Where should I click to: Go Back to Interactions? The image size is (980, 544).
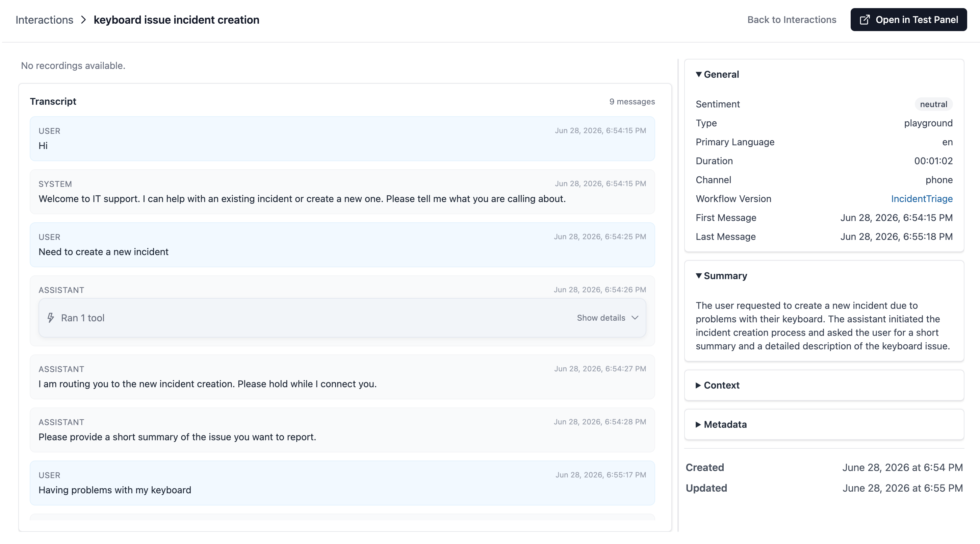[x=792, y=20]
